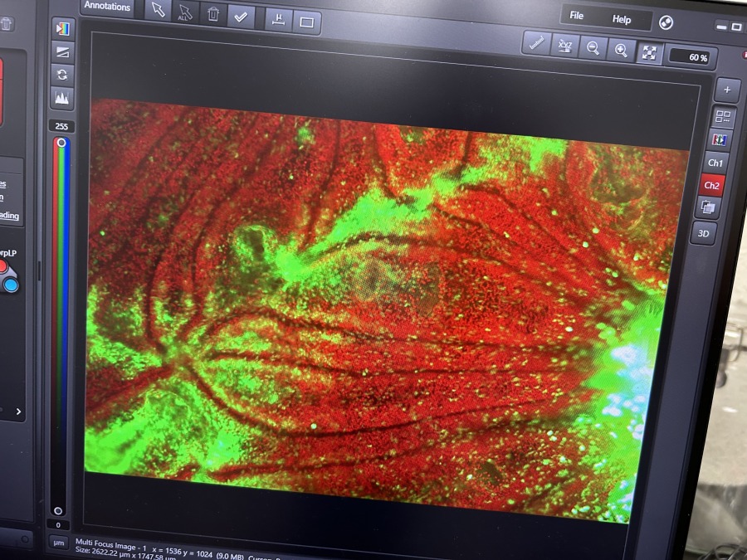Click the plus button above channel list

point(727,90)
